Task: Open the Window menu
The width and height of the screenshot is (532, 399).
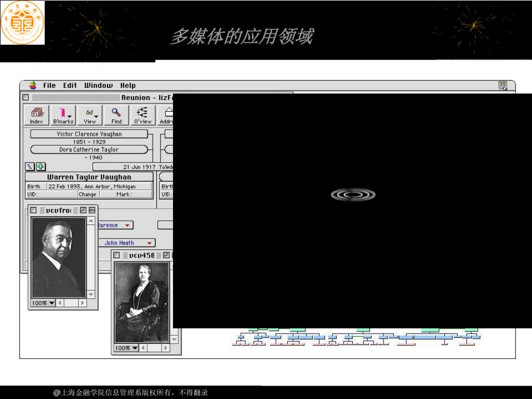Action: click(x=98, y=86)
